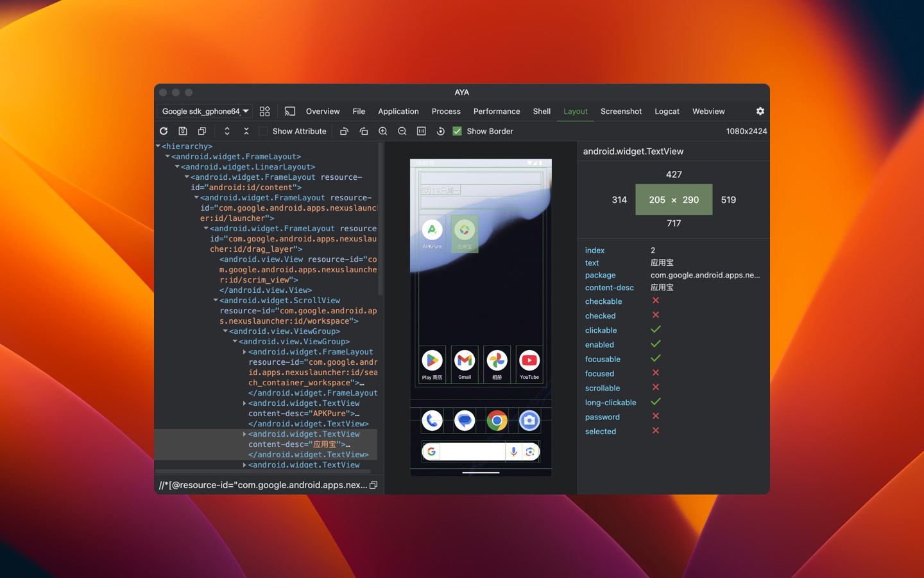Expand the search_container_workspace FrameLayout node
The width and height of the screenshot is (924, 578).
coord(245,352)
